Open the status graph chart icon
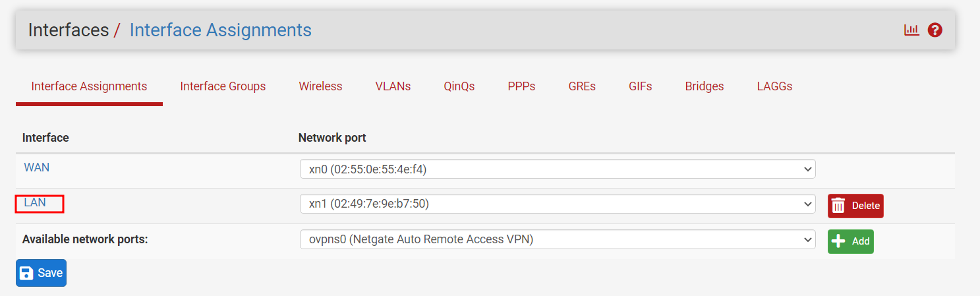Viewport: 980px width, 296px height. pos(911,30)
